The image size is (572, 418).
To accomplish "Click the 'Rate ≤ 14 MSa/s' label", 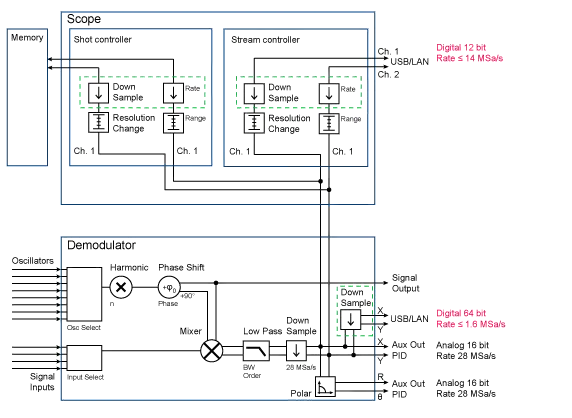I will (x=469, y=58).
